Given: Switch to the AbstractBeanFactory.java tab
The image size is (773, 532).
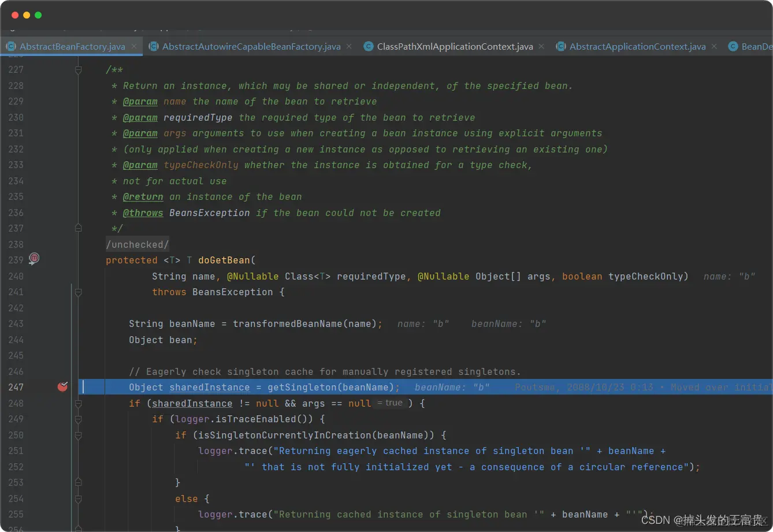Looking at the screenshot, I should click(x=73, y=47).
